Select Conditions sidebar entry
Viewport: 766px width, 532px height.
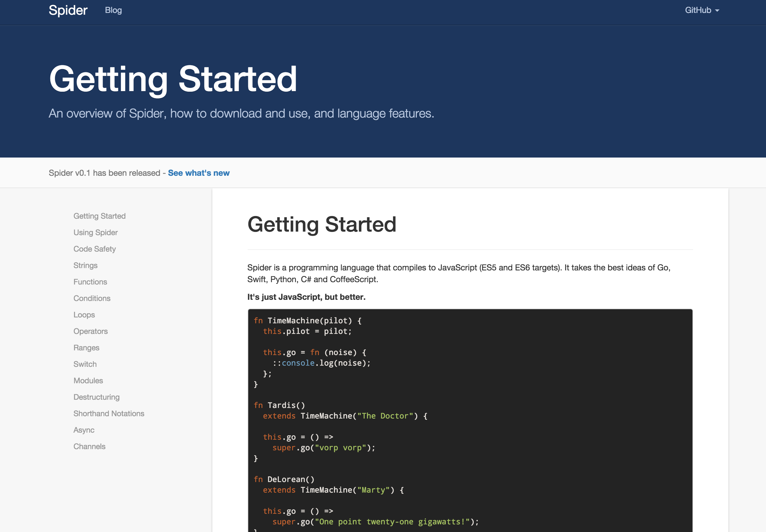(92, 298)
